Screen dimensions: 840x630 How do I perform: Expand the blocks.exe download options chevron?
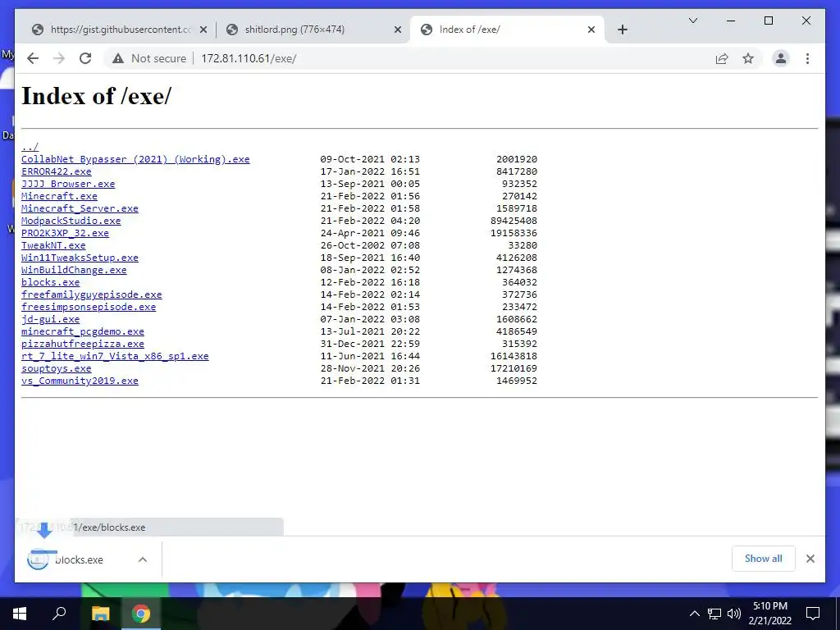(143, 559)
